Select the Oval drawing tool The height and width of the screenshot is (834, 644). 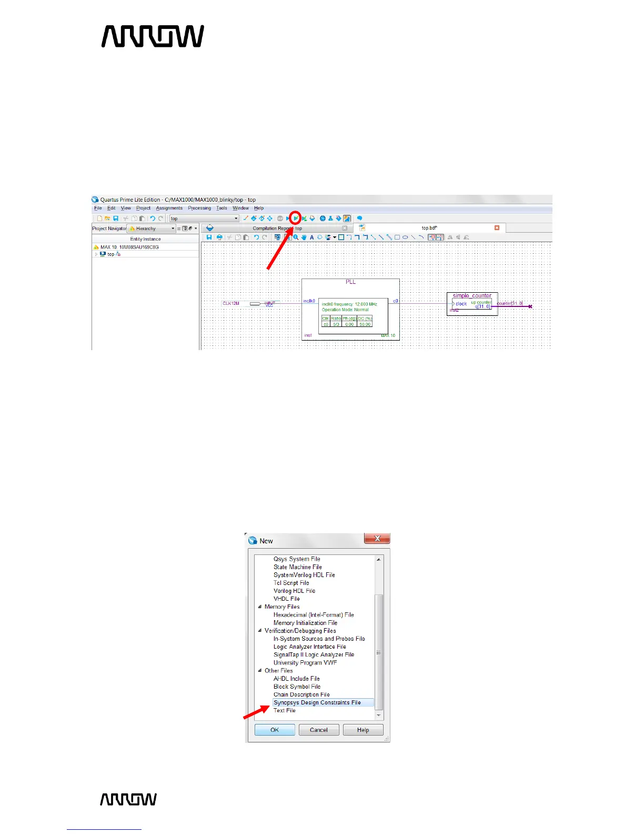(405, 237)
